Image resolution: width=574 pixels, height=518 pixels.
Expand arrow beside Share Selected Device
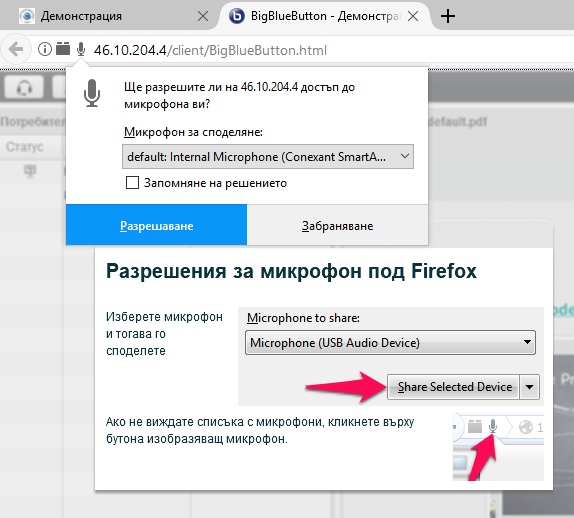point(529,387)
